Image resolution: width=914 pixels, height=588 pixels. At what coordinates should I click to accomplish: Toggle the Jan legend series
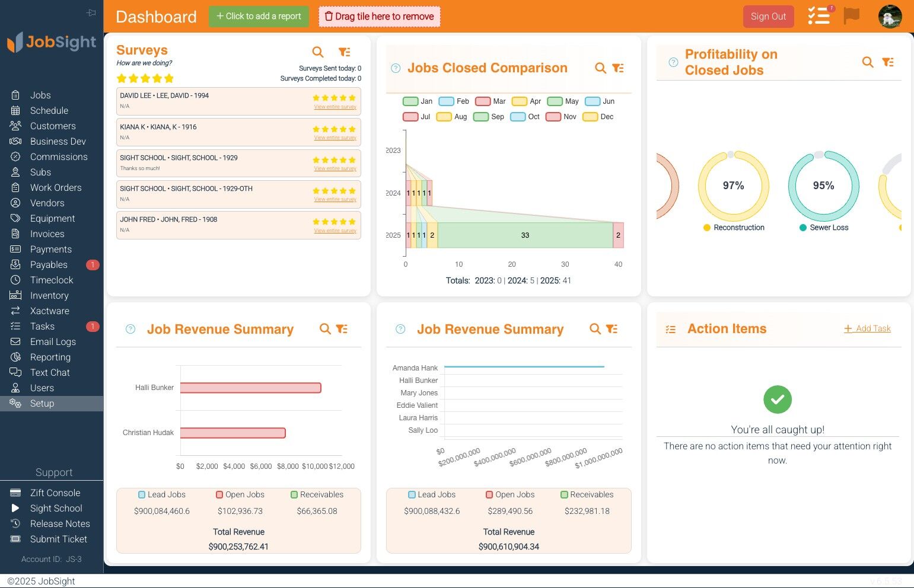point(418,101)
